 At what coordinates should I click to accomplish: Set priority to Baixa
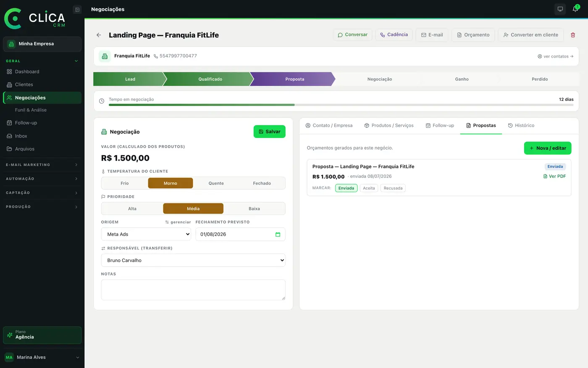[255, 209]
